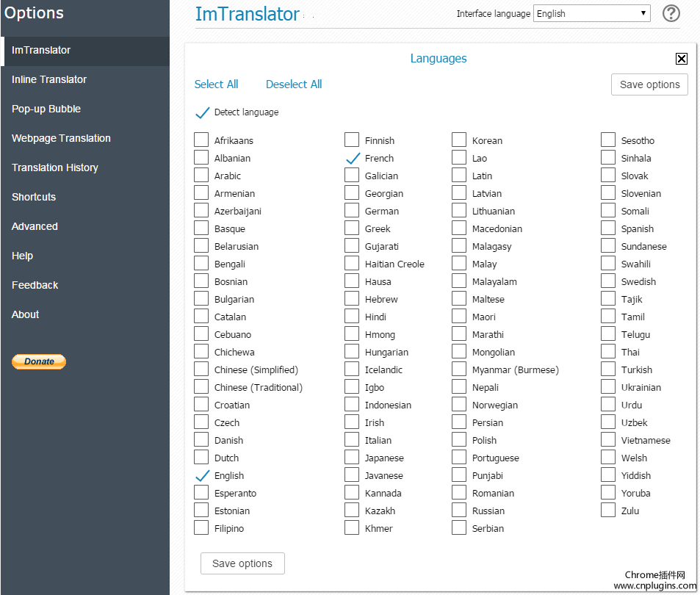Check the Khmer checkbox
Screen dimensions: 700x595
point(352,527)
